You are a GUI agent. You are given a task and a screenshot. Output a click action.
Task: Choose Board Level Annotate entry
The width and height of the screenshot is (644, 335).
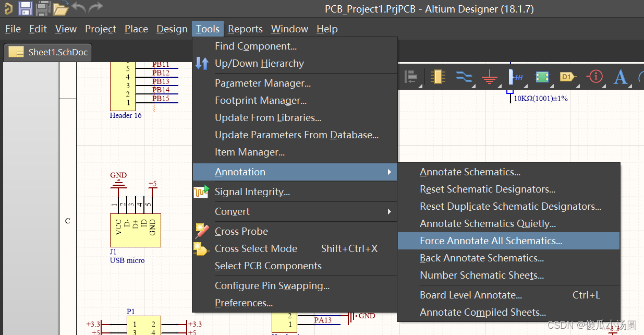(x=508, y=295)
